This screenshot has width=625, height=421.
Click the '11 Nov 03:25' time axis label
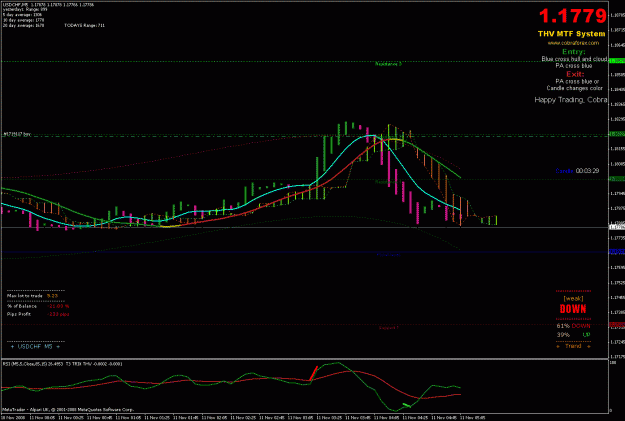coord(330,418)
